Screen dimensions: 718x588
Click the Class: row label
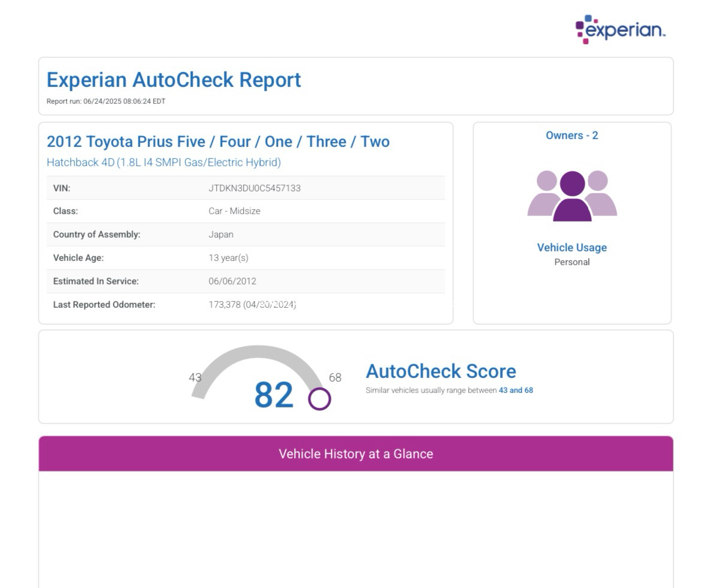click(x=65, y=211)
